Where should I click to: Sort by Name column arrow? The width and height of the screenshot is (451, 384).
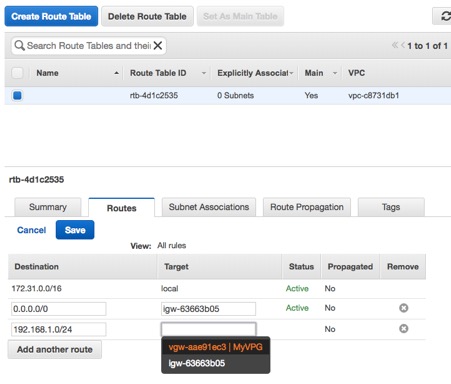116,73
